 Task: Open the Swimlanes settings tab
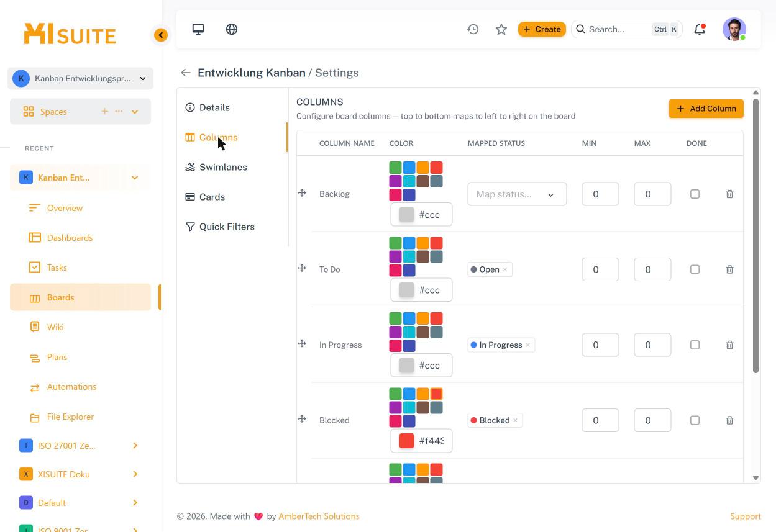[x=216, y=167]
